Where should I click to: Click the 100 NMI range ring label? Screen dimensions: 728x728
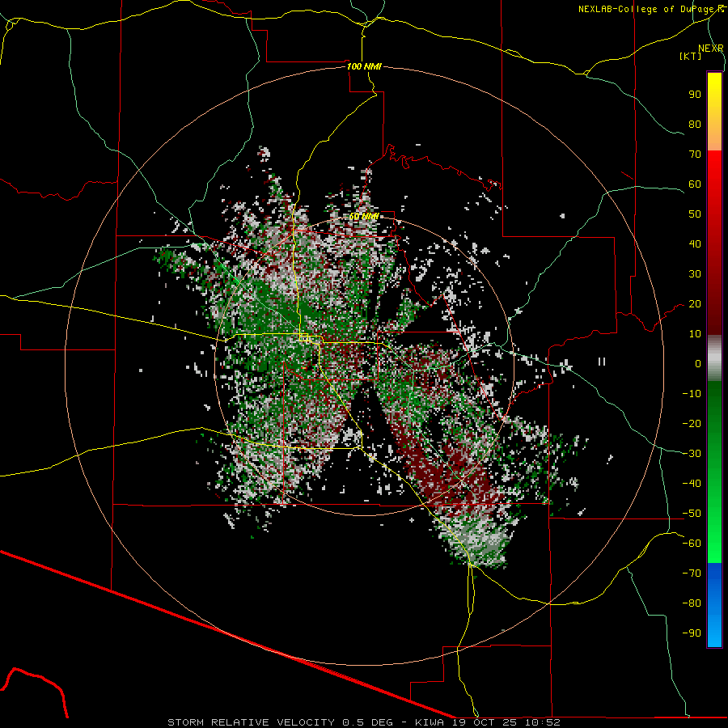(x=364, y=66)
